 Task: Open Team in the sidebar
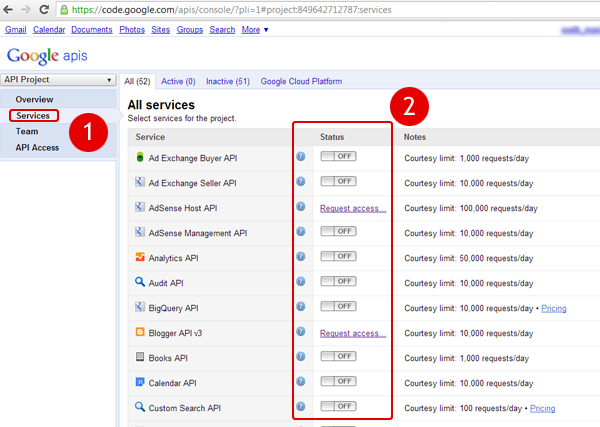(27, 132)
